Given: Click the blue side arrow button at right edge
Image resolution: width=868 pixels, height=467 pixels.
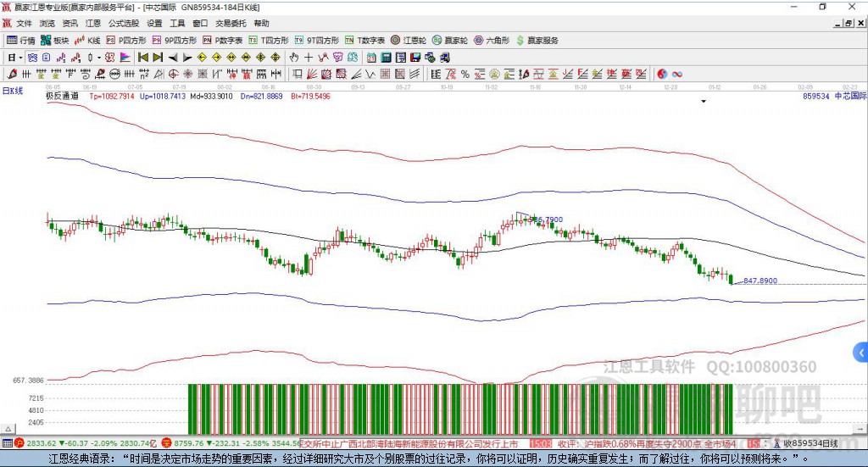Looking at the screenshot, I should click(861, 353).
